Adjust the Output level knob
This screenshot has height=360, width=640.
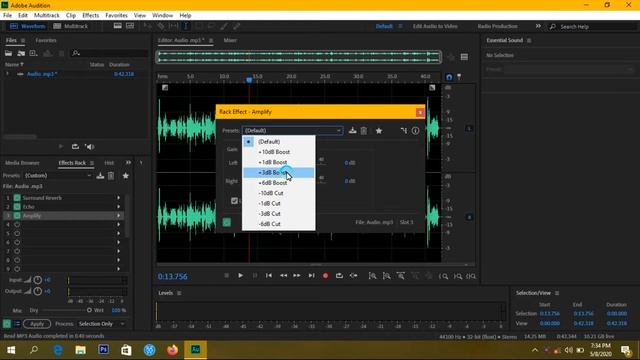[x=38, y=291]
